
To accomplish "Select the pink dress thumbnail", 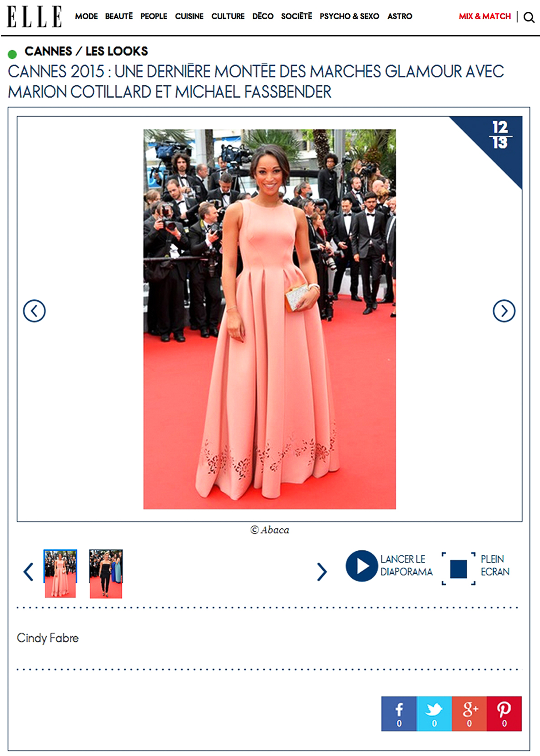I will point(60,574).
